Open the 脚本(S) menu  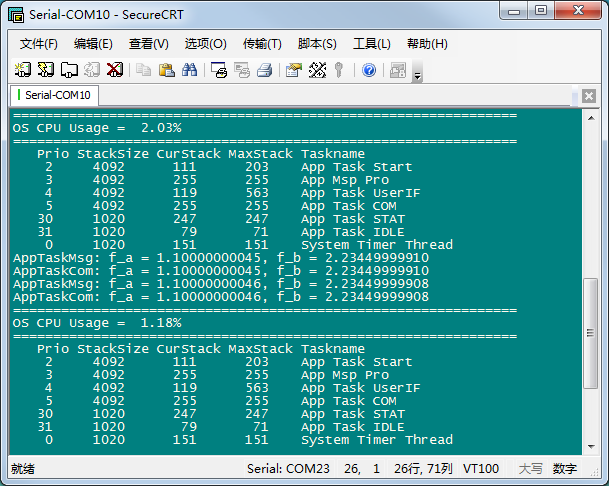(317, 44)
